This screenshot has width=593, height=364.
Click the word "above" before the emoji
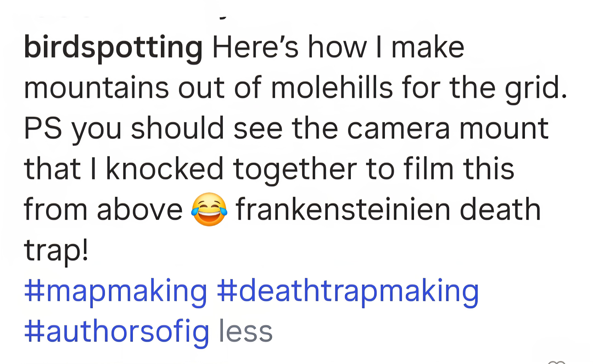[x=140, y=209]
